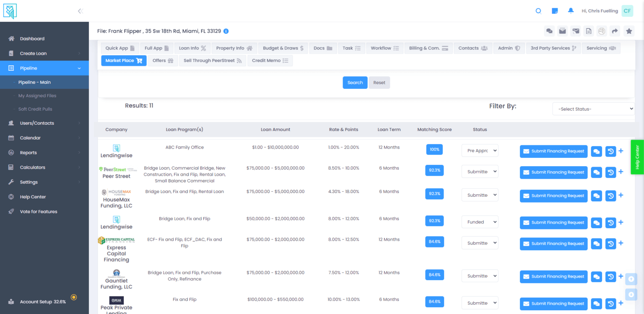Image resolution: width=644 pixels, height=314 pixels.
Task: Open the -Select Status- filter dropdown
Action: point(593,108)
